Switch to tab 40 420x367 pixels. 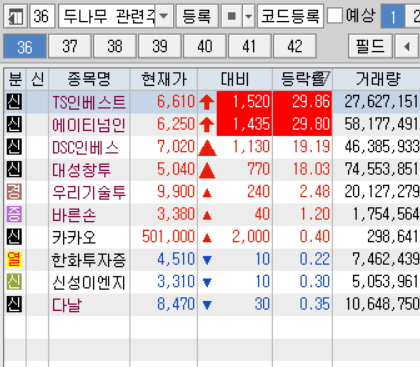click(205, 46)
